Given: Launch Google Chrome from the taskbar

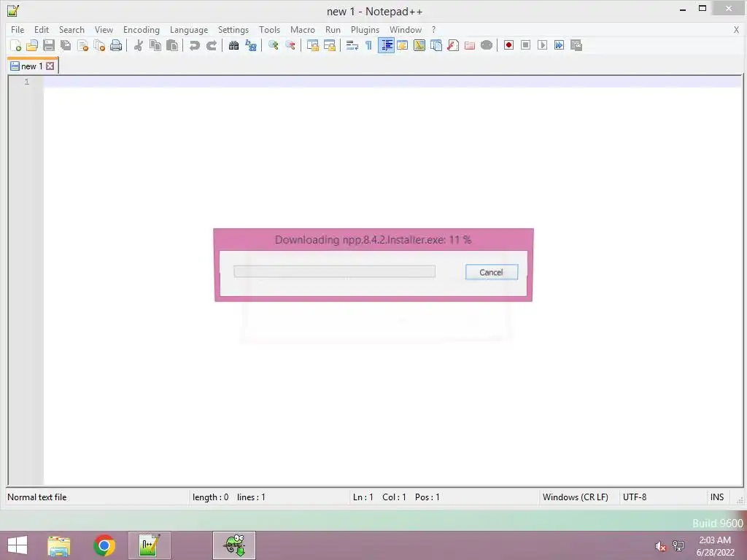Looking at the screenshot, I should click(104, 545).
